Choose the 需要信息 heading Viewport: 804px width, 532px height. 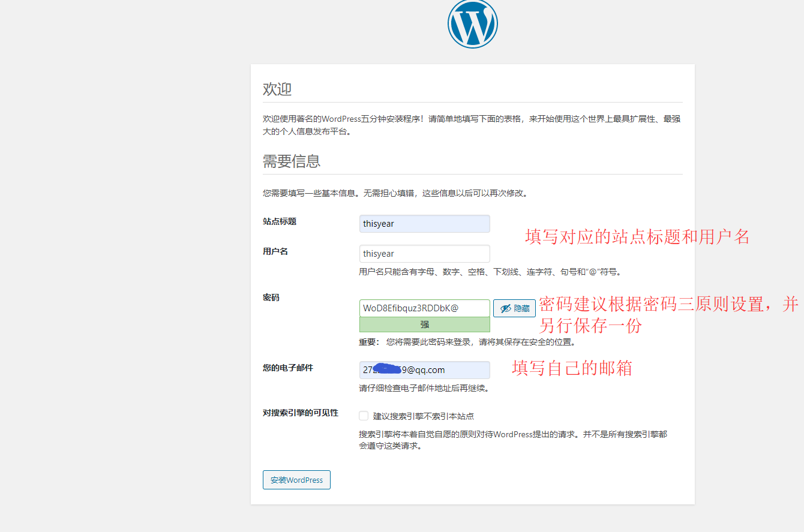click(x=292, y=161)
